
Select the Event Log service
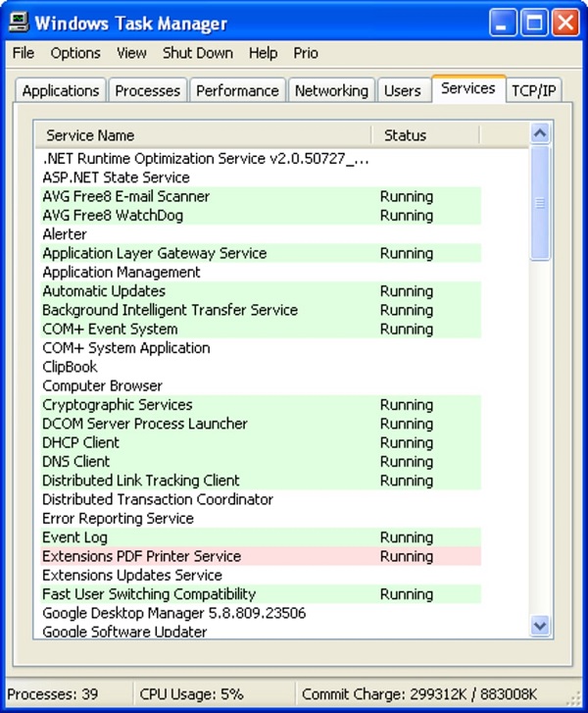pyautogui.click(x=261, y=537)
